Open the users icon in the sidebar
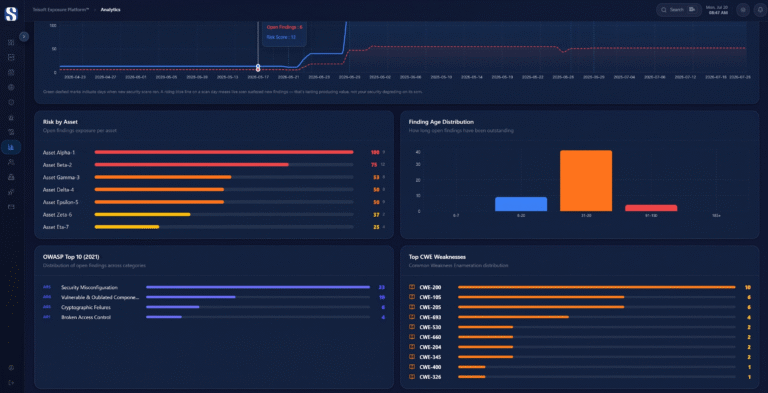Viewport: 768px width, 393px height. coord(11,162)
